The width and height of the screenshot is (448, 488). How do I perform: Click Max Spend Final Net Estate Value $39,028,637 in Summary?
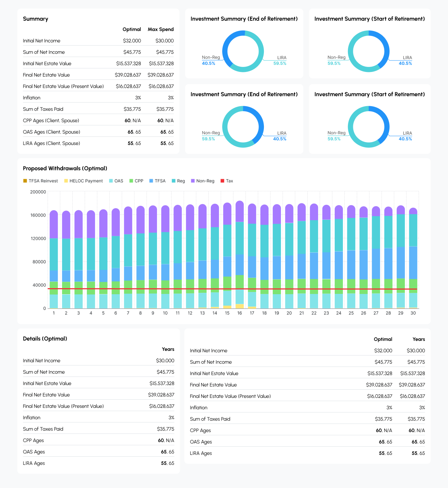[x=161, y=75]
